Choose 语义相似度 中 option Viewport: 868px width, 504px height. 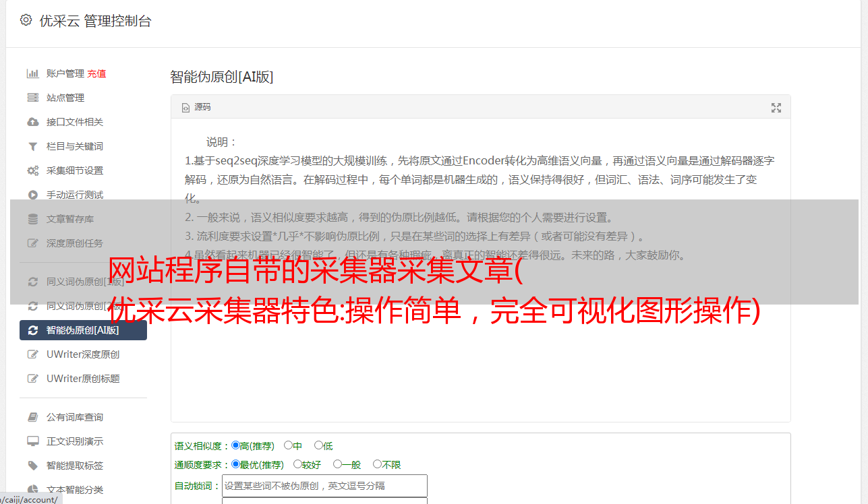288,445
